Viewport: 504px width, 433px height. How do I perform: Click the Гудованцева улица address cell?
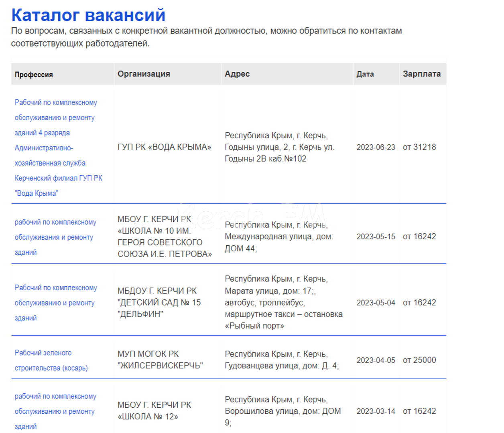(x=282, y=360)
